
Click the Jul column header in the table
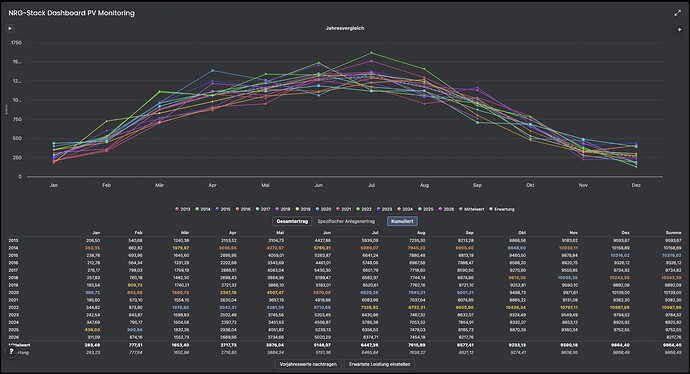[375, 233]
